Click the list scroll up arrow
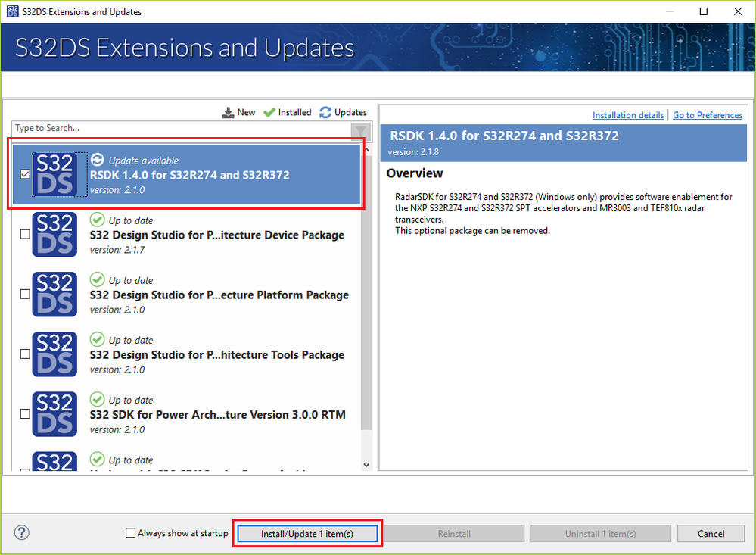This screenshot has width=756, height=555. pyautogui.click(x=366, y=151)
